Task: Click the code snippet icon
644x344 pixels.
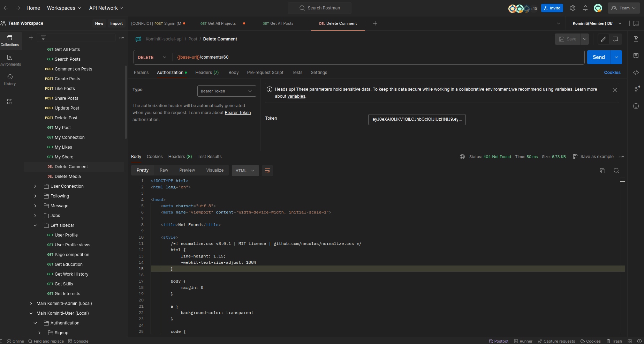Action: [x=636, y=73]
